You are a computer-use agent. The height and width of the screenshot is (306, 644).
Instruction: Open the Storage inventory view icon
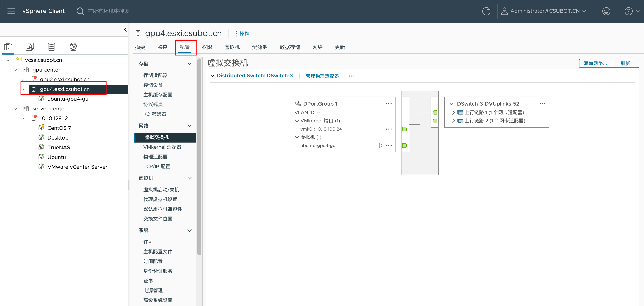pos(51,47)
